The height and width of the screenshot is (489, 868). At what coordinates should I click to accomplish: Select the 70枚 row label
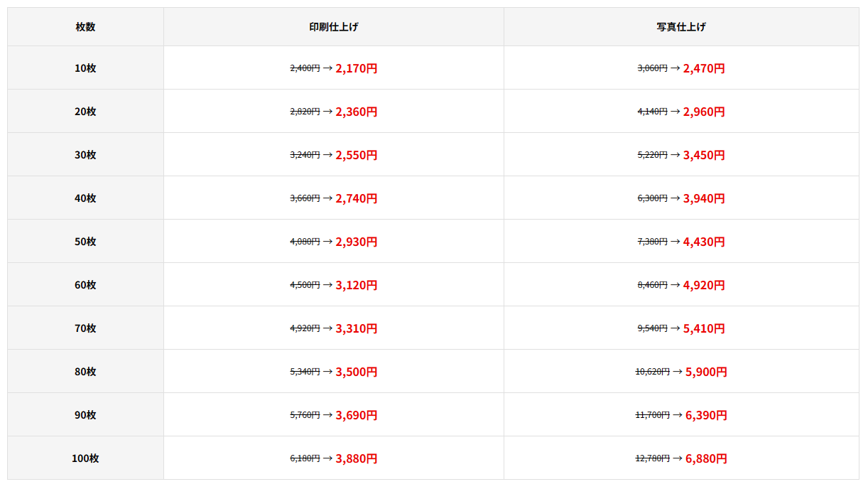click(x=85, y=328)
